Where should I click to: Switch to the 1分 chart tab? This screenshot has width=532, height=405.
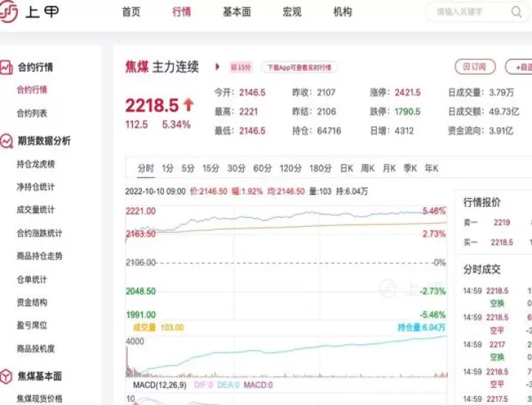[x=168, y=169]
